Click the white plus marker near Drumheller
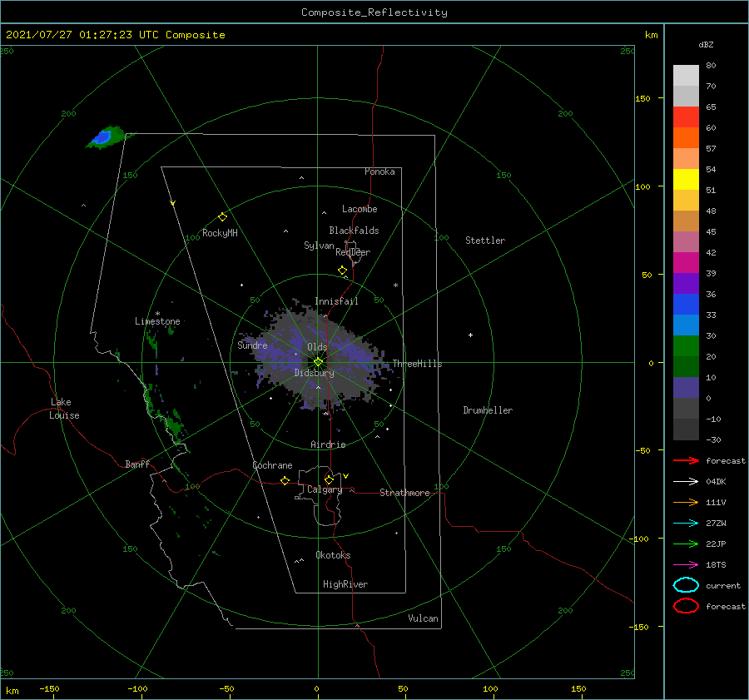This screenshot has height=700, width=749. pos(470,335)
